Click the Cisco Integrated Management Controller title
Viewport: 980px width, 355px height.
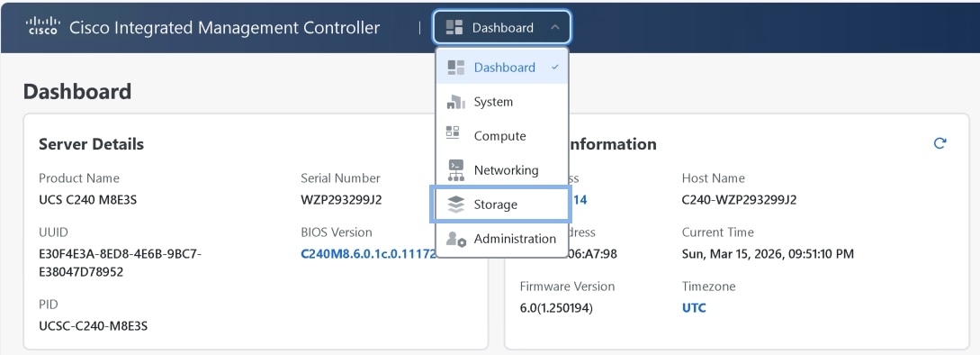[224, 28]
